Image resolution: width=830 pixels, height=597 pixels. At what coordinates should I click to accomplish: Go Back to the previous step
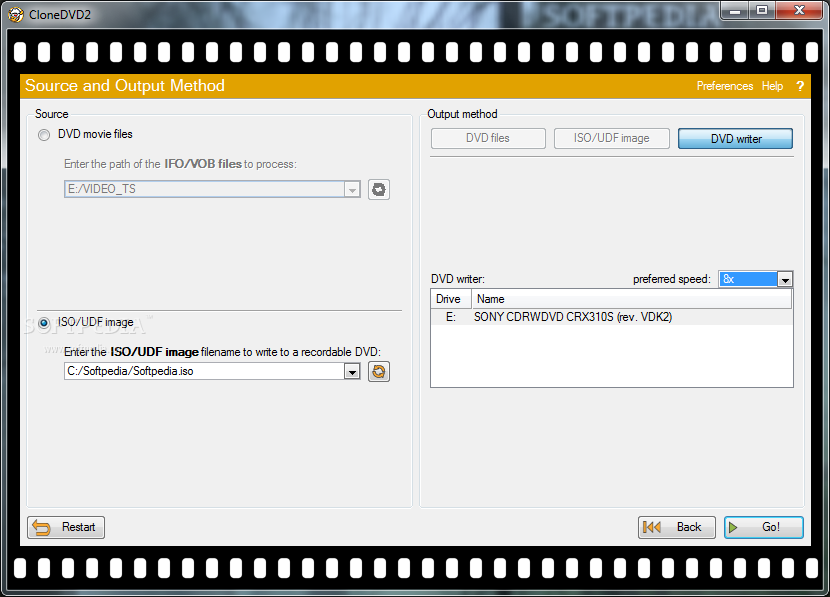tap(676, 527)
